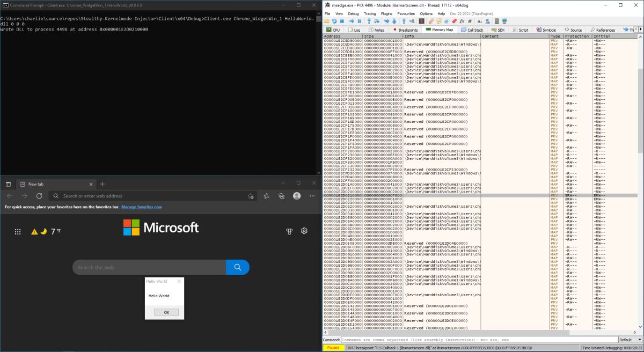Open the Collections icon in Edge

pyautogui.click(x=281, y=196)
